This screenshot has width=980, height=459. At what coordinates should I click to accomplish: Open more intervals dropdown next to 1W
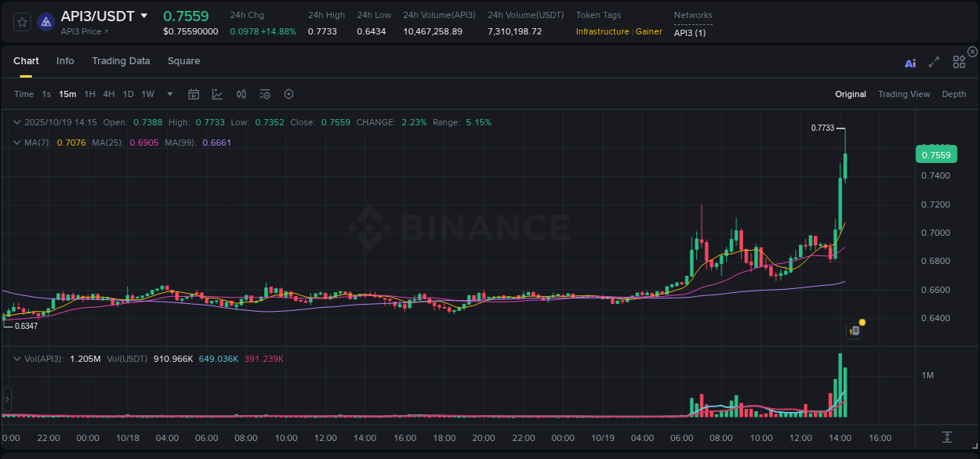click(168, 94)
